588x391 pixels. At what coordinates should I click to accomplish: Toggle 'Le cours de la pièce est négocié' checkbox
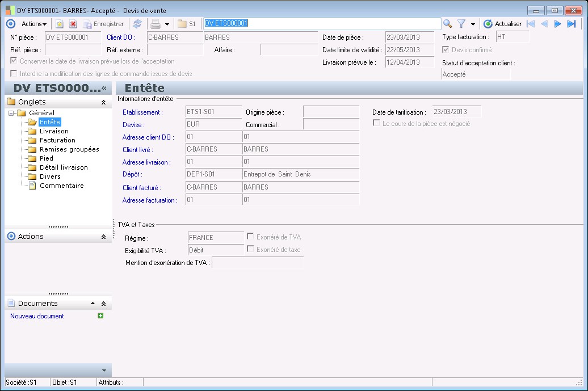coord(376,123)
